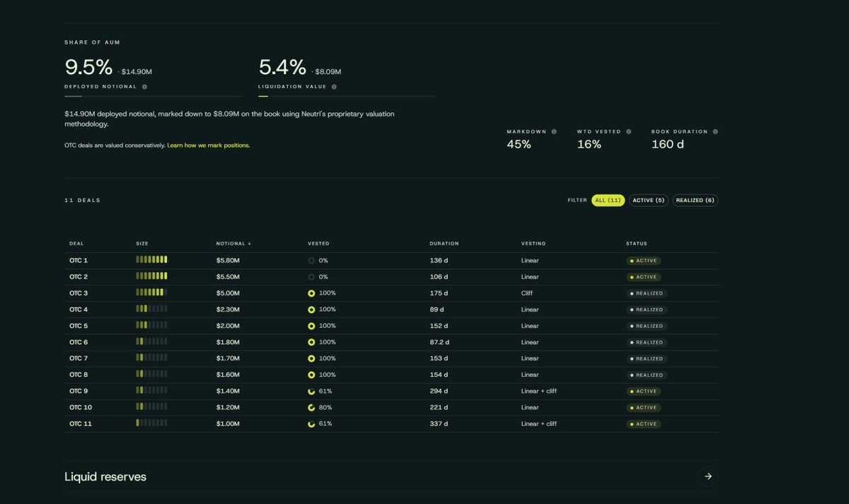849x504 pixels.
Task: Click the 87.2 d duration cell
Action: 439,342
